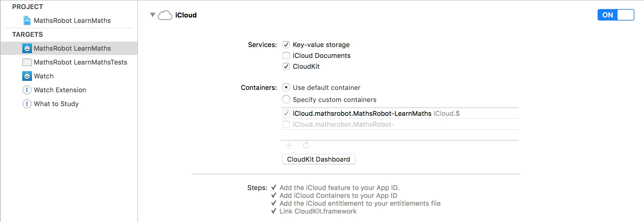Uncheck Key-value storage service
644x222 pixels.
coord(286,45)
